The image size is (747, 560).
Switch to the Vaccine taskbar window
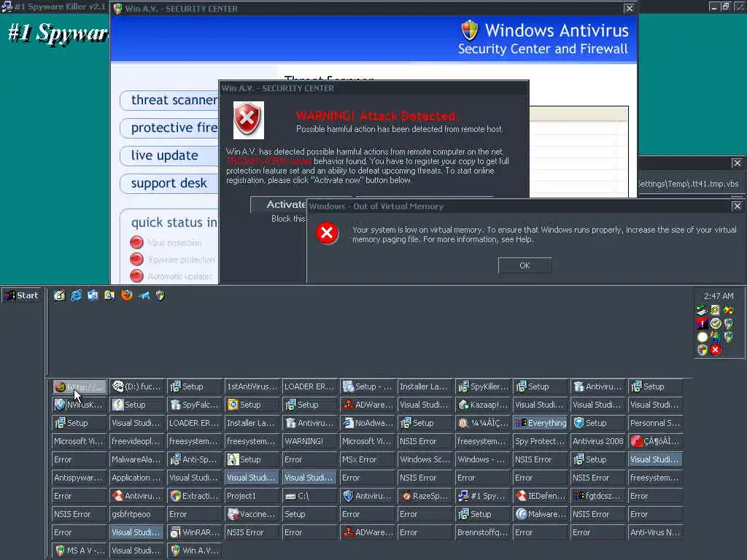[x=252, y=514]
